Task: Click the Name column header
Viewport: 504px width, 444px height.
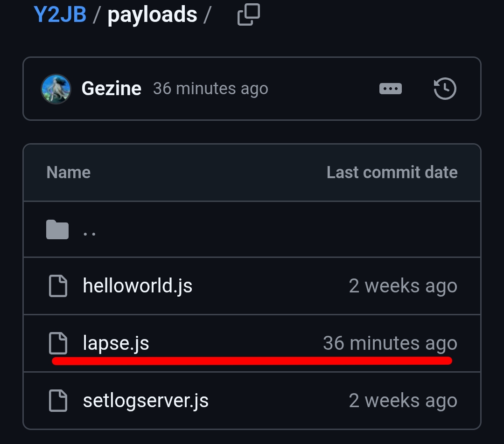Action: tap(69, 173)
